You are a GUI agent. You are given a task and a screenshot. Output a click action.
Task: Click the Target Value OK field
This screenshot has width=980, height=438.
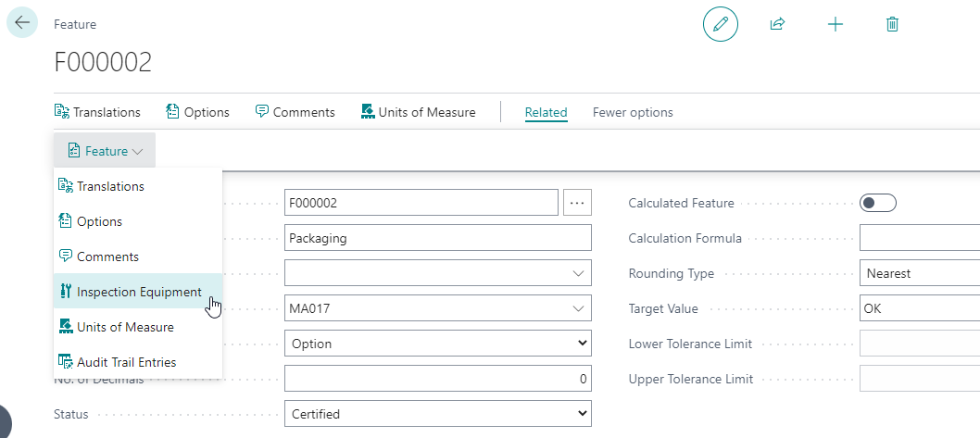click(920, 308)
